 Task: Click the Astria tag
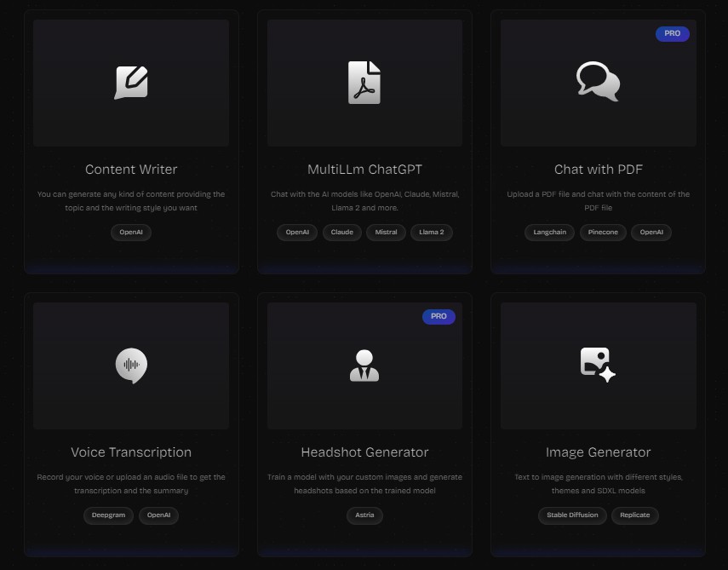click(x=364, y=515)
